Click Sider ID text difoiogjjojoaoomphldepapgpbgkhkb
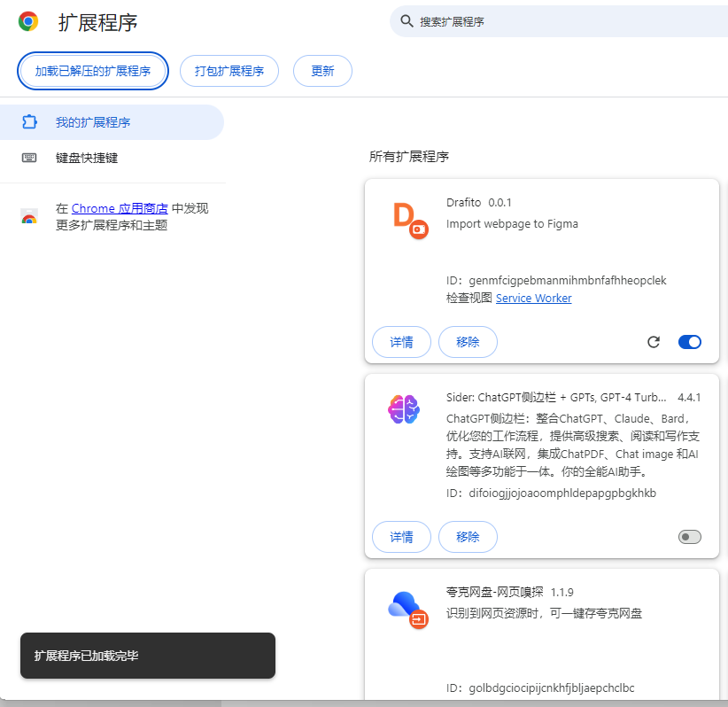This screenshot has height=707, width=728. tap(562, 493)
